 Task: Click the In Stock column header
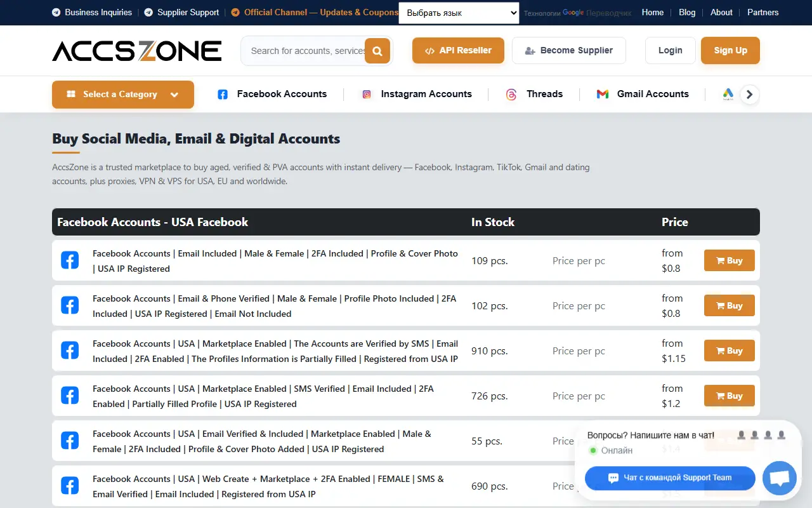(493, 222)
